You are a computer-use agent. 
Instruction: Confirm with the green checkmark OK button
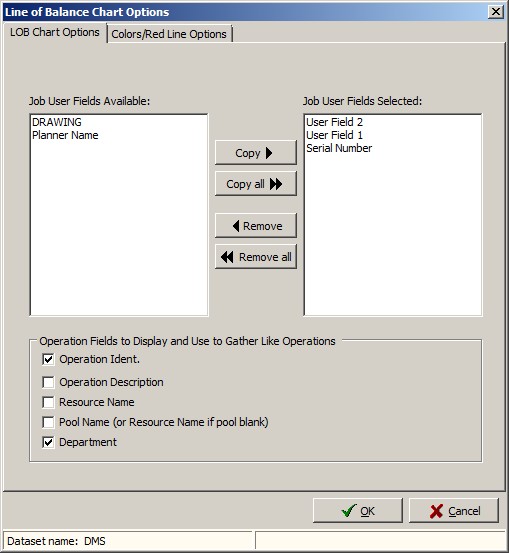(x=358, y=511)
